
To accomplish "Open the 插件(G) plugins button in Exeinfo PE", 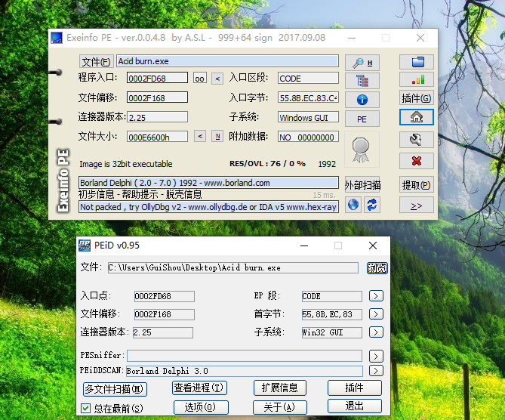I will coord(417,98).
